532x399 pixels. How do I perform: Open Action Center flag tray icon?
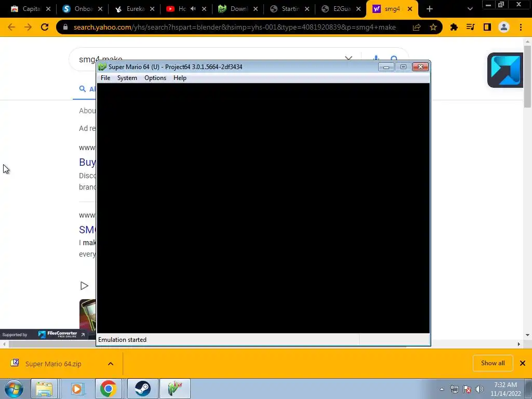coord(467,389)
